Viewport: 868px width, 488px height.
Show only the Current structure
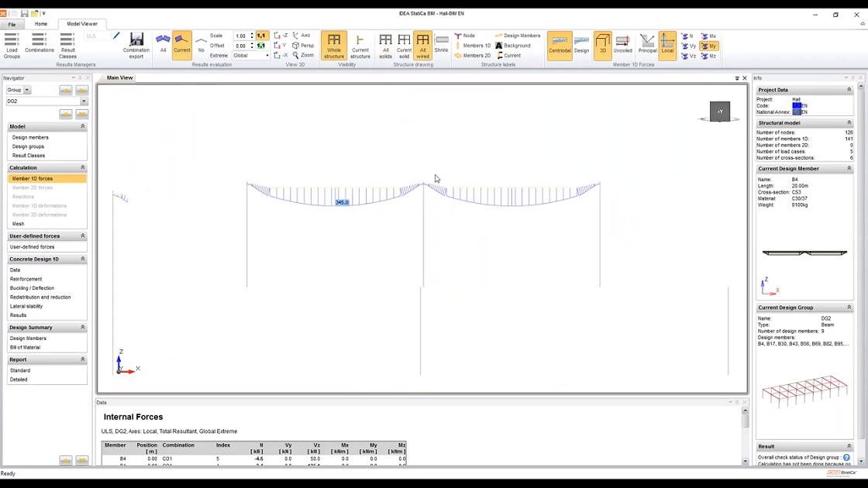(x=360, y=46)
